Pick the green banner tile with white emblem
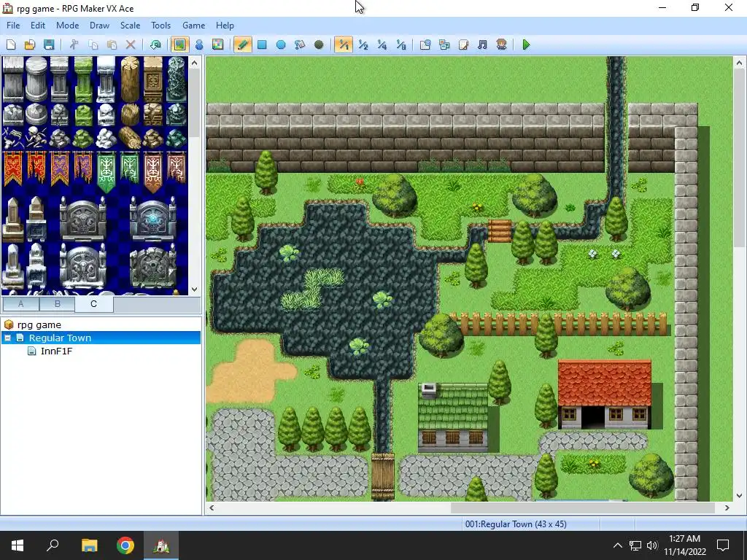Viewport: 747px width, 560px height. click(107, 171)
